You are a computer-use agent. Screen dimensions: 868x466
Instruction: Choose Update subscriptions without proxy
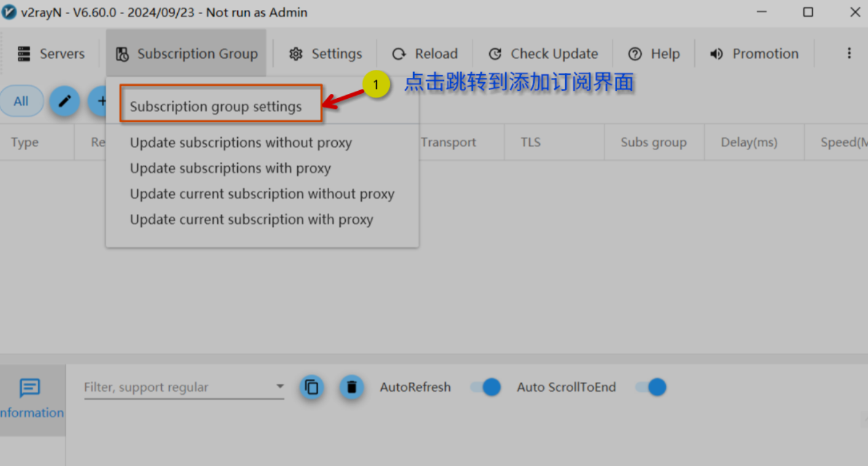coord(241,143)
